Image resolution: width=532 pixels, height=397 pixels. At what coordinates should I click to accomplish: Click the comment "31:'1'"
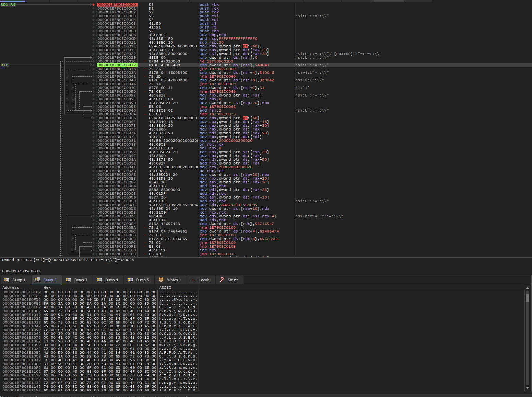[302, 88]
